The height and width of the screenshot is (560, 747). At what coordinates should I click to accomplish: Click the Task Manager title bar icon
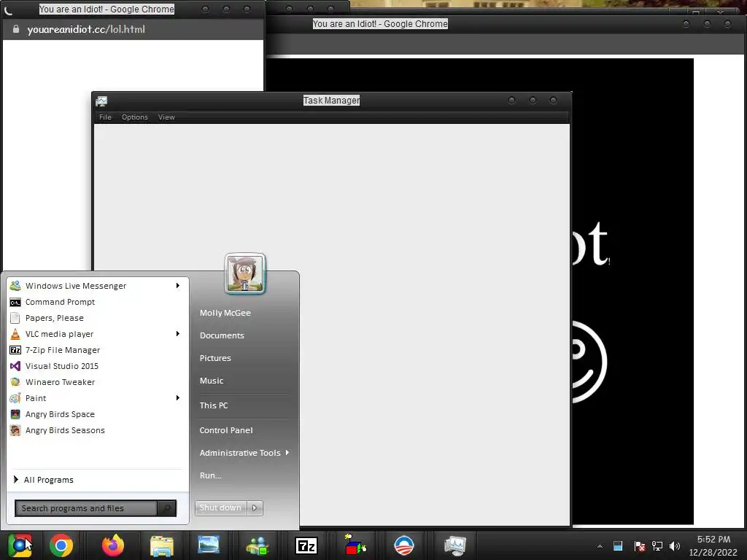click(101, 101)
